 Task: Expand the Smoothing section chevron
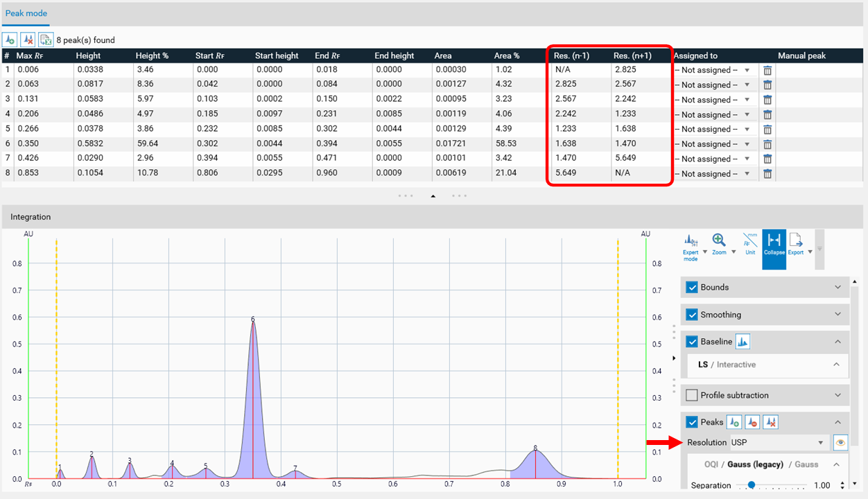(x=837, y=315)
